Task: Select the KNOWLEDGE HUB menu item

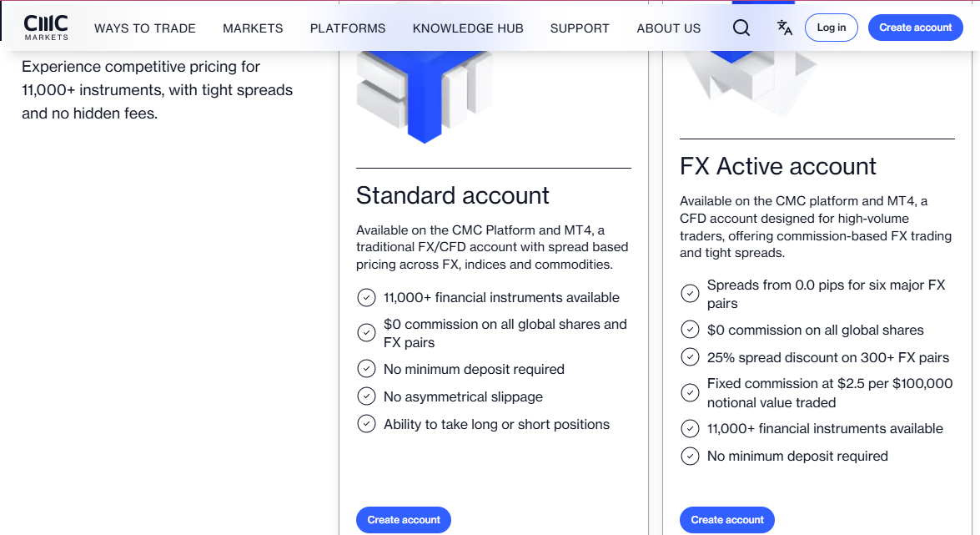Action: 468,28
